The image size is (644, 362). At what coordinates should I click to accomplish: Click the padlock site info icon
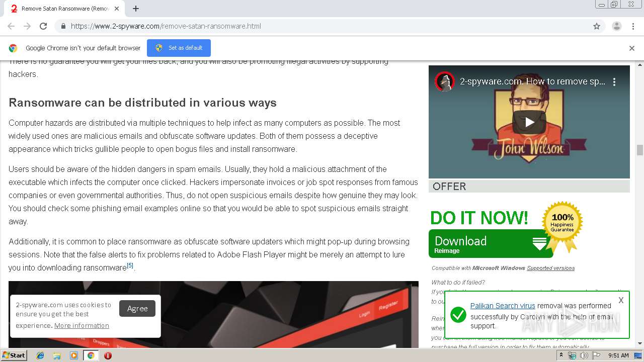point(63,26)
